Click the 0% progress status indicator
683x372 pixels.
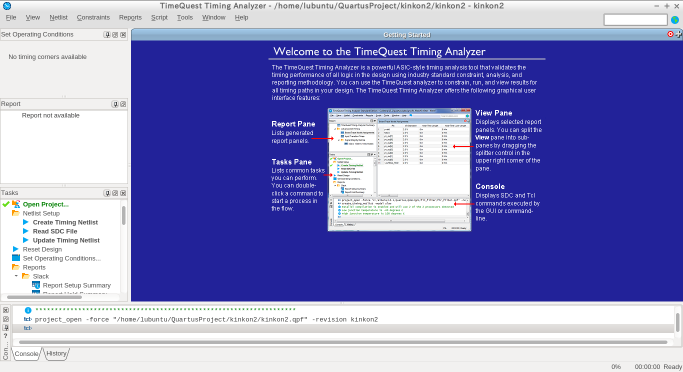coord(616,367)
